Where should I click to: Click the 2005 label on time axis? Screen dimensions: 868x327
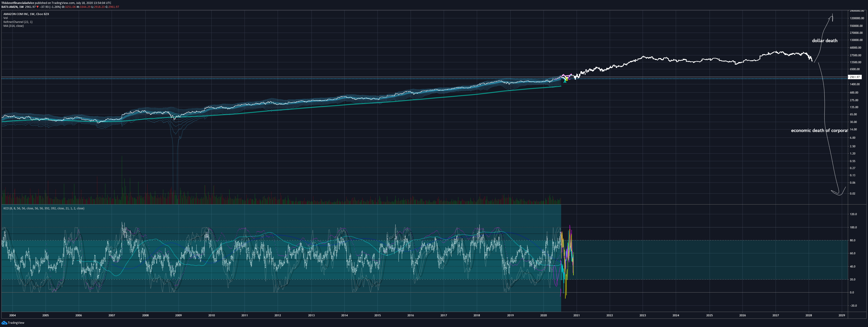click(x=45, y=316)
